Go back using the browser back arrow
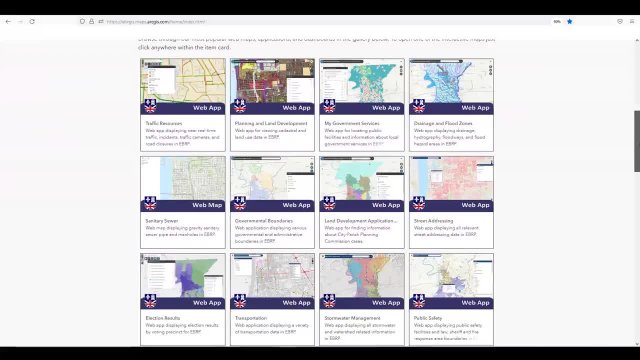 point(8,22)
